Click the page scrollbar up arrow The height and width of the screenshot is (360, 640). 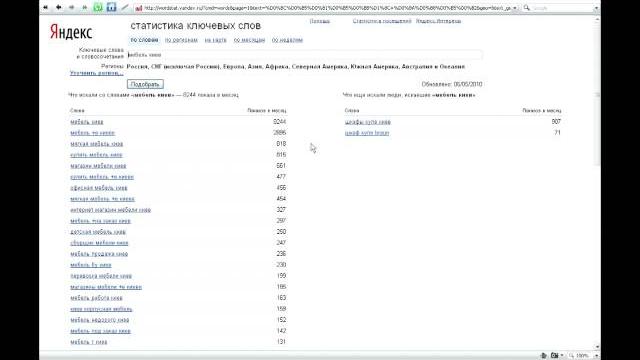coord(598,19)
